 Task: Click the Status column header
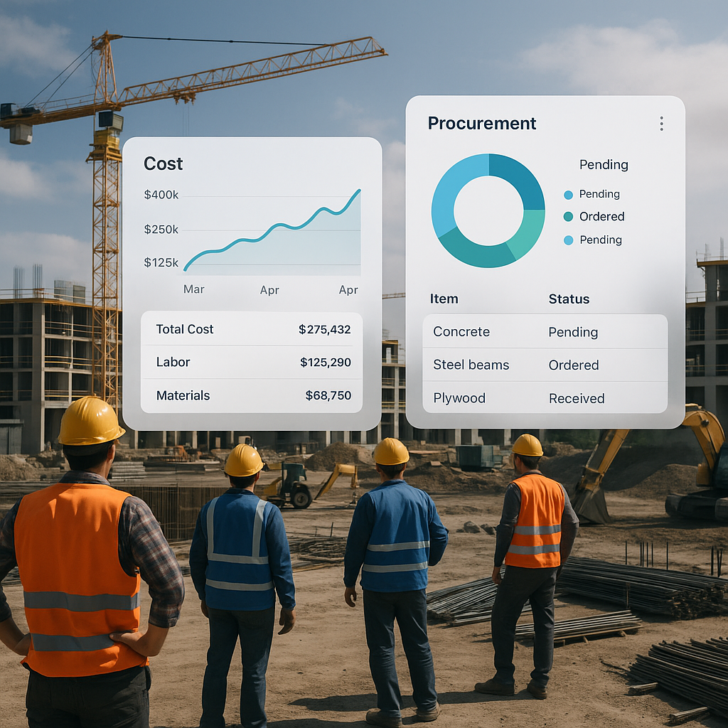569,299
